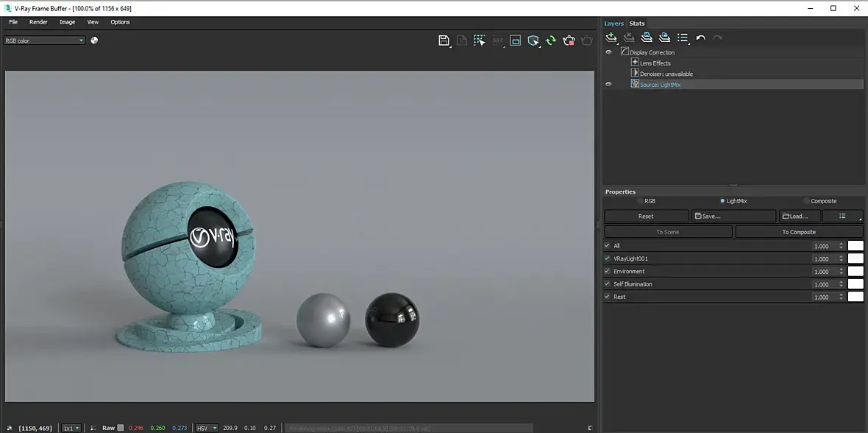Click the Create layer plus icon
868x433 pixels.
pyautogui.click(x=611, y=38)
